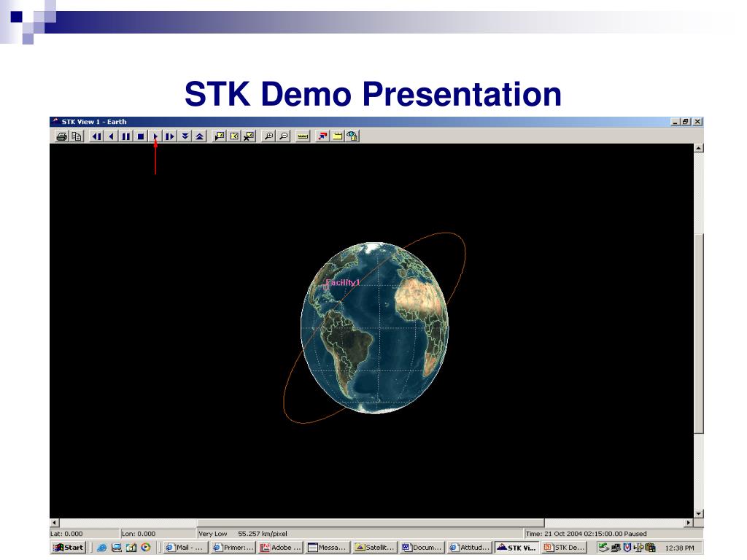Switch to the Attitud... taskbar window

pyautogui.click(x=469, y=548)
